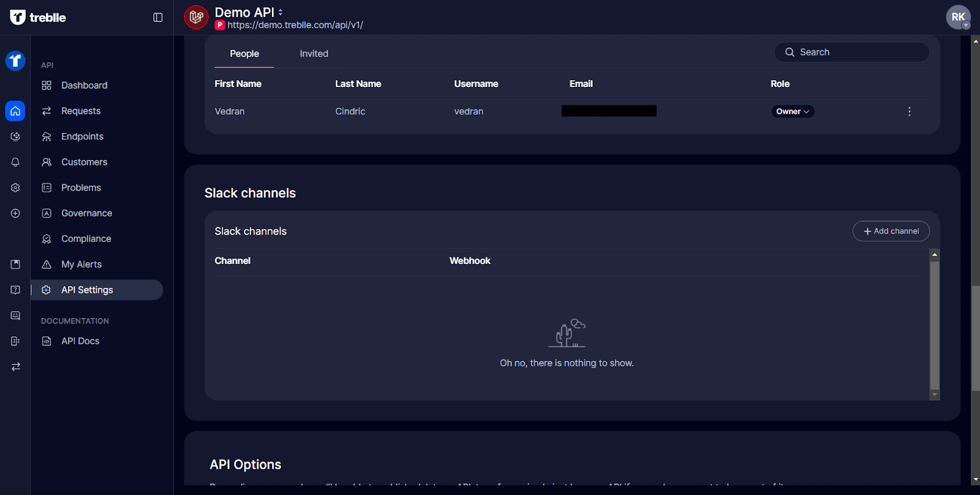Viewport: 980px width, 495px height.
Task: Open the Demo API switcher arrows
Action: point(281,12)
